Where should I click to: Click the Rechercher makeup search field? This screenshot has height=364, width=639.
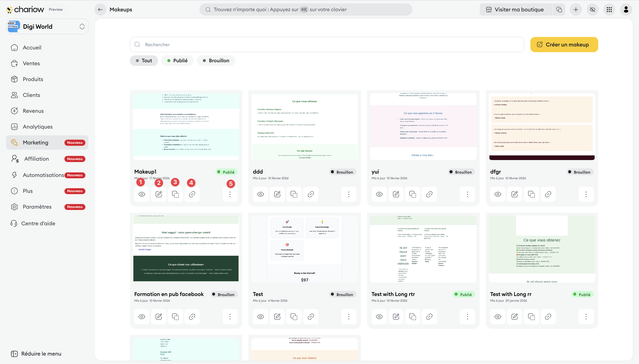pos(326,45)
